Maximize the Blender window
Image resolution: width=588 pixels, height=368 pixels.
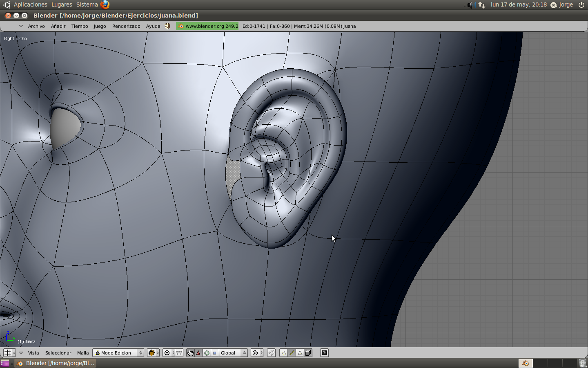coord(24,16)
